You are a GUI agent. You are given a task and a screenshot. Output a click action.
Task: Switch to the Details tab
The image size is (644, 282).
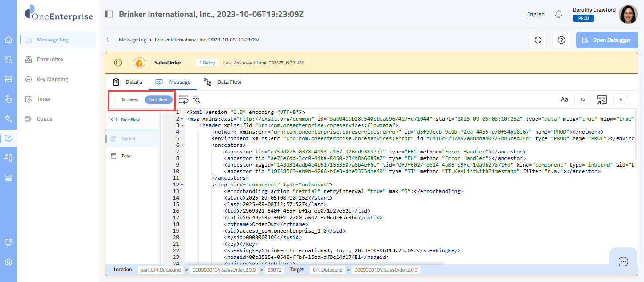[x=127, y=82]
